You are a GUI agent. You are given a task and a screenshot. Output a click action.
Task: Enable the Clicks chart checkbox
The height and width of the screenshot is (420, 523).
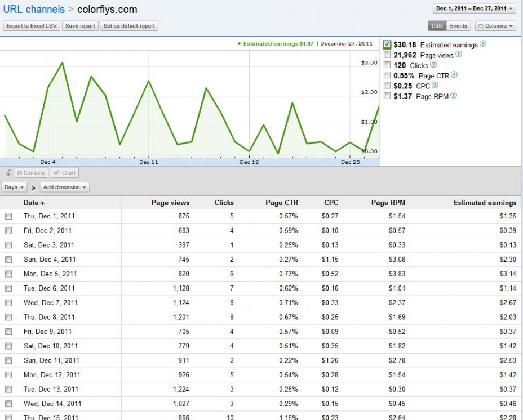(387, 65)
